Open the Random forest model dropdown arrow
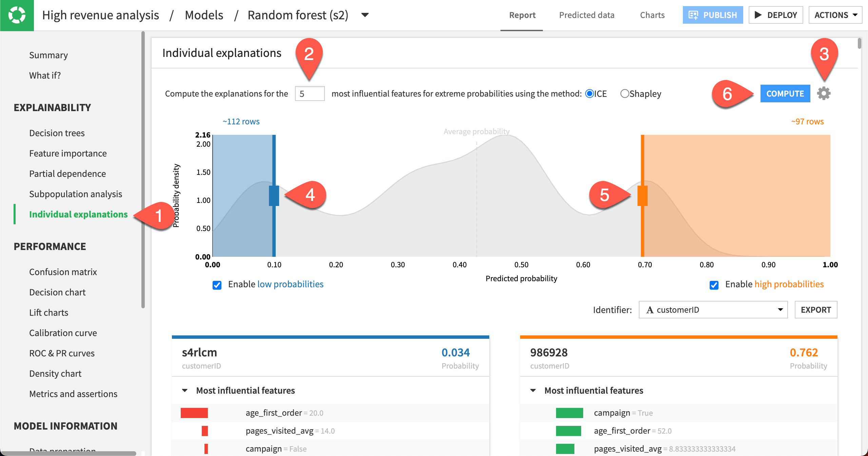Screen dimensions: 868x456 [365, 15]
